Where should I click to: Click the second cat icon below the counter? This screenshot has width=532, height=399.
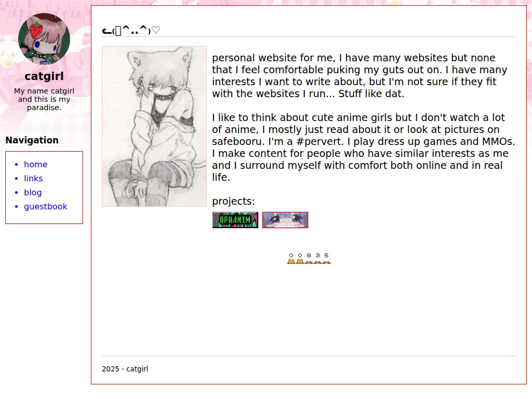click(x=300, y=261)
